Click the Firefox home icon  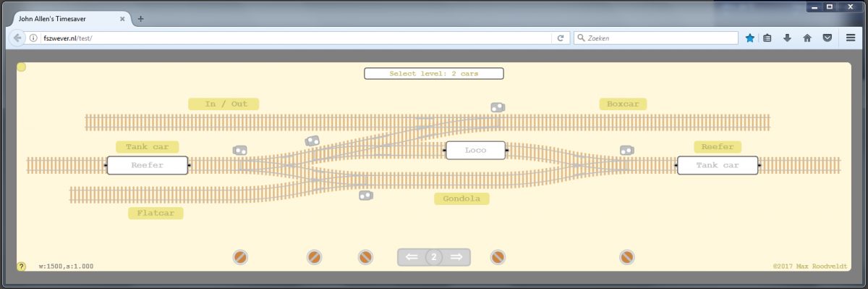click(807, 38)
